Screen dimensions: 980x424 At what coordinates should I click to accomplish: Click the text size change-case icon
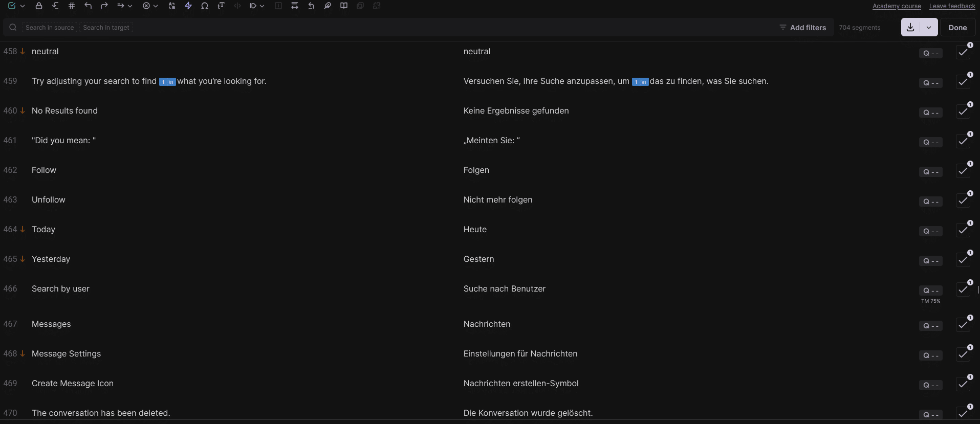tap(221, 6)
